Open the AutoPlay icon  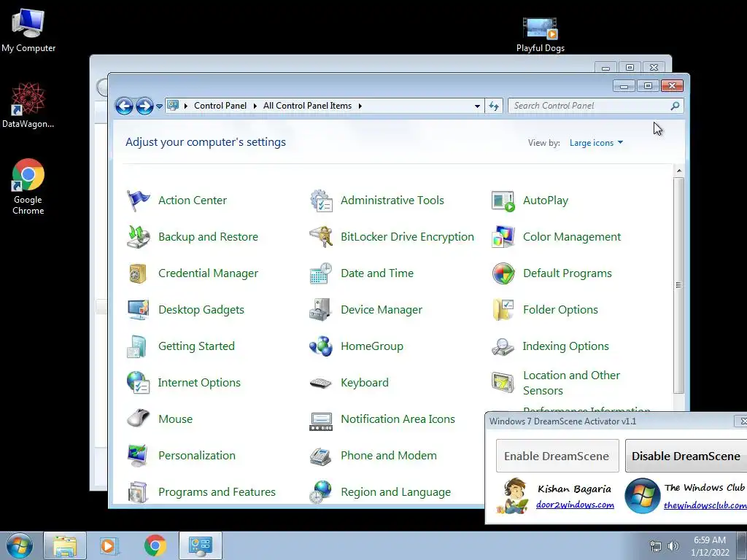click(503, 201)
